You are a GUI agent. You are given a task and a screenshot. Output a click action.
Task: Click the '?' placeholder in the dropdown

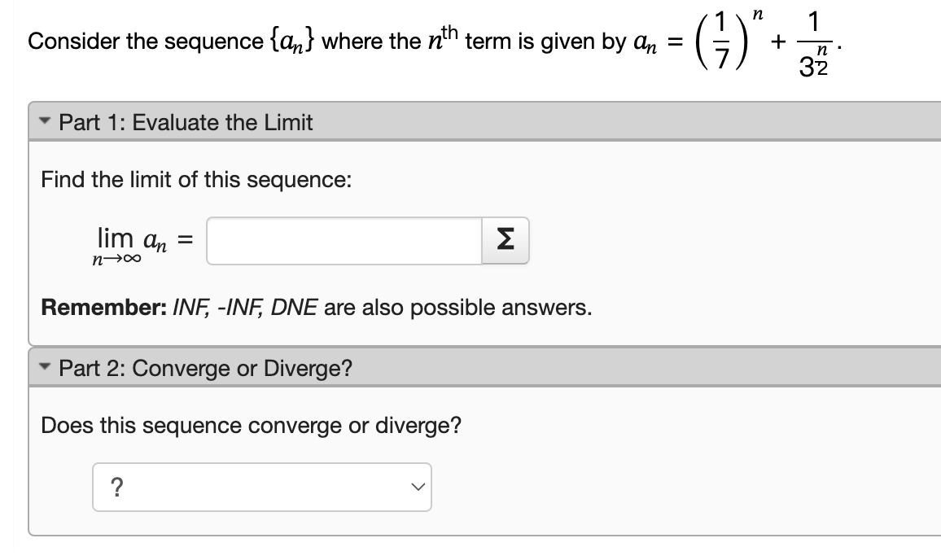[117, 487]
